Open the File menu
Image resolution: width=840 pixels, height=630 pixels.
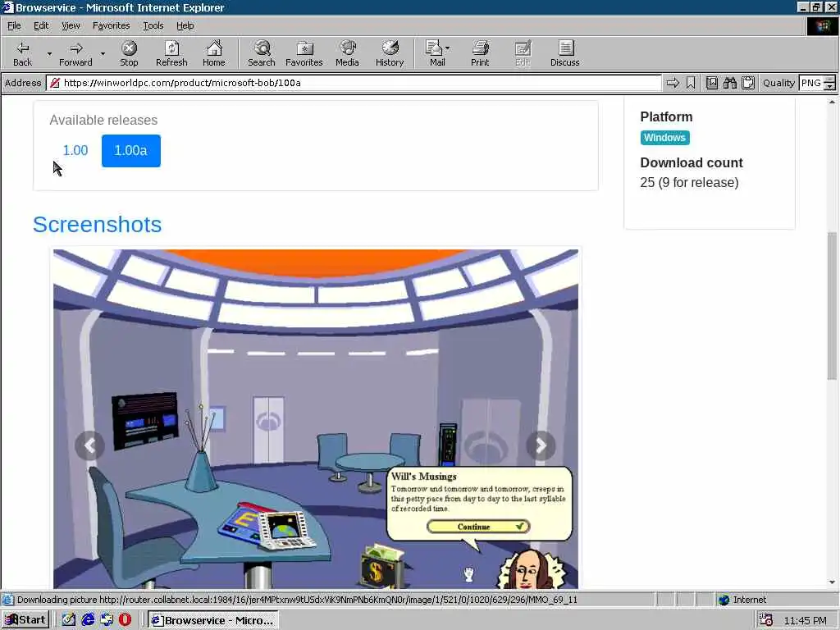[x=14, y=25]
